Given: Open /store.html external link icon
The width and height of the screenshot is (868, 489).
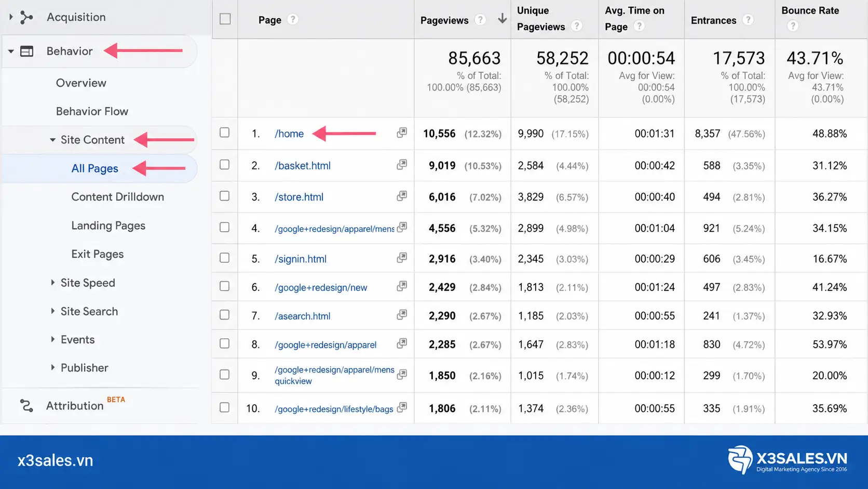Looking at the screenshot, I should 402,196.
